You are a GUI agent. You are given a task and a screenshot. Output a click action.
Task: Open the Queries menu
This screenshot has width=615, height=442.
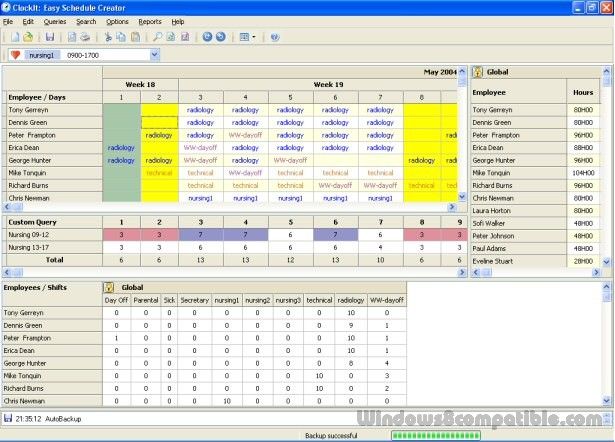click(55, 22)
